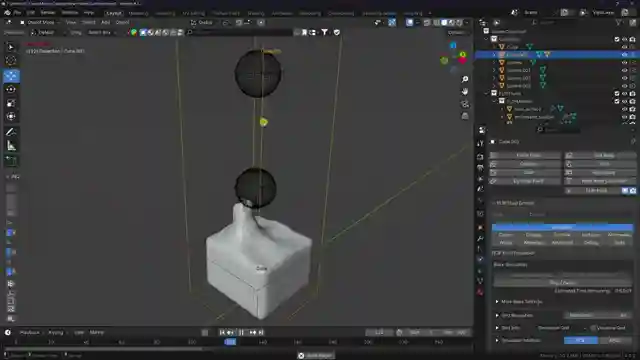Open the viewport Add menu

[105, 22]
